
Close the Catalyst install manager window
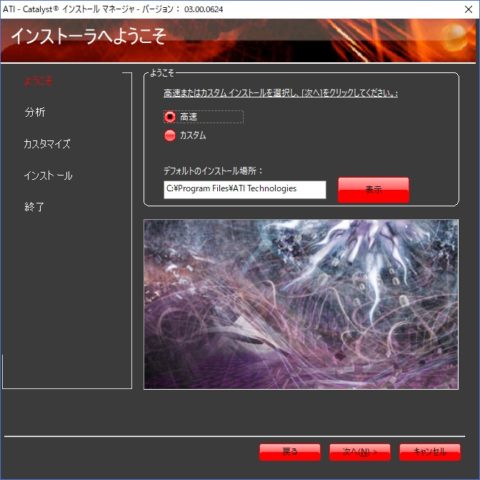click(468, 9)
